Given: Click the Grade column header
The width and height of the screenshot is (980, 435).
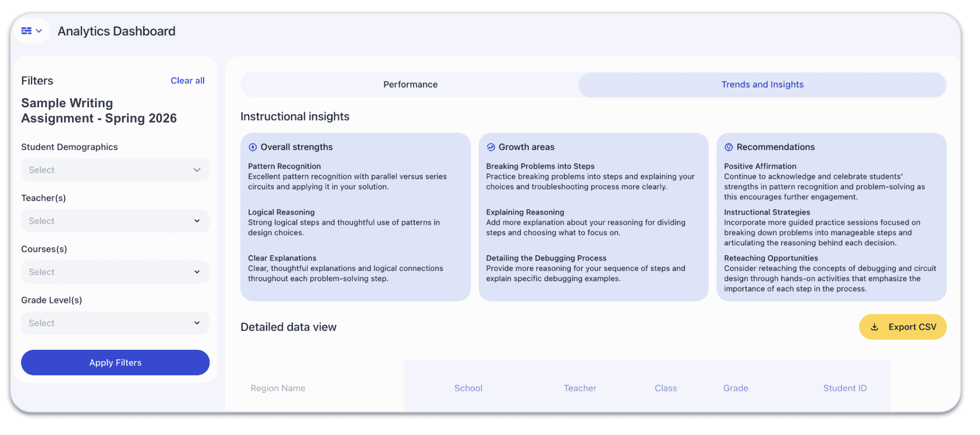Looking at the screenshot, I should coord(735,388).
